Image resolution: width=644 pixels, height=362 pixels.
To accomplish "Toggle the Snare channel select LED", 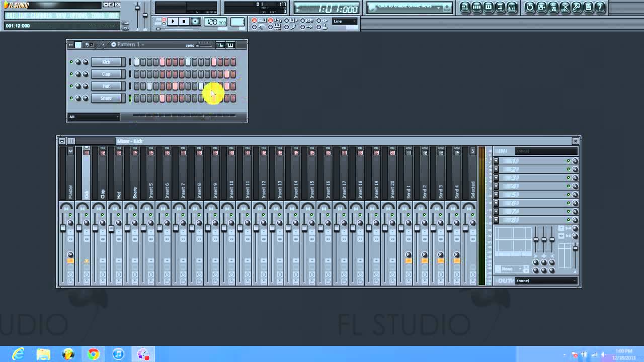I will click(x=130, y=98).
